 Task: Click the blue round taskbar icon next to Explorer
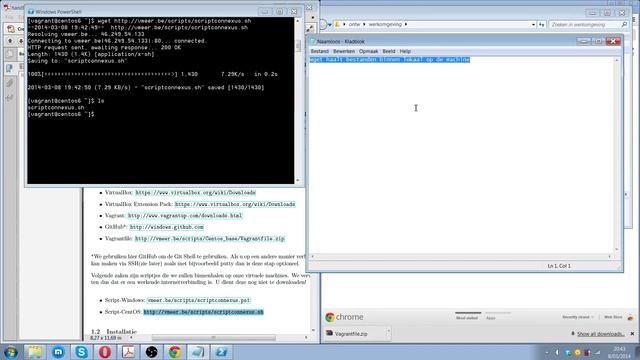(x=58, y=352)
